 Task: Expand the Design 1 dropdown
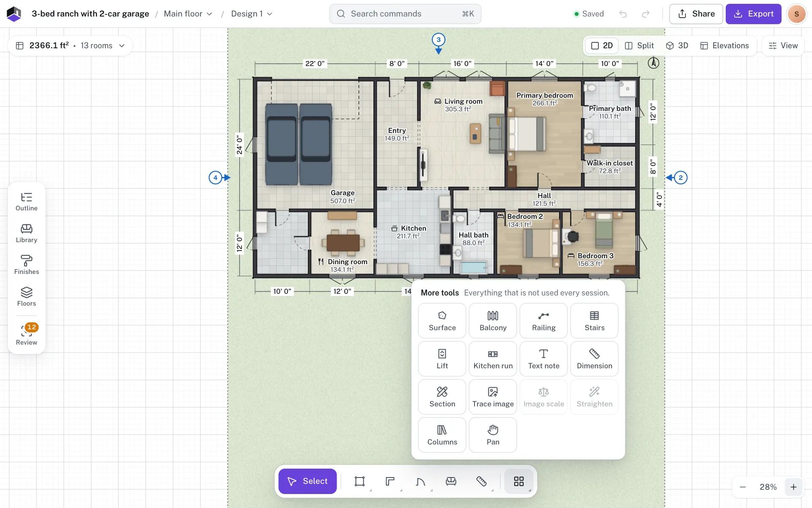252,14
